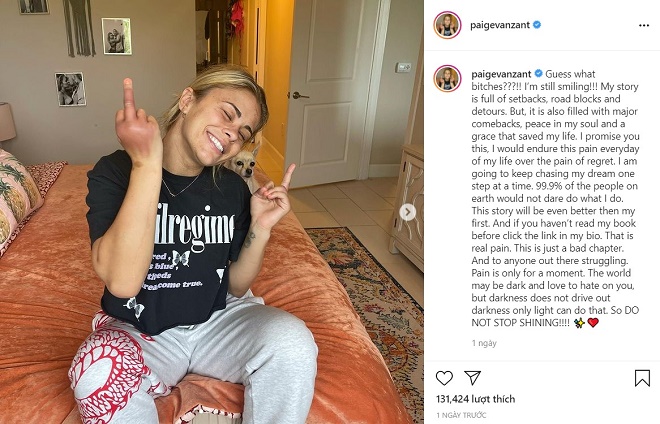Click the "Guess what" caption opening text
The image size is (660, 424).
click(x=570, y=74)
